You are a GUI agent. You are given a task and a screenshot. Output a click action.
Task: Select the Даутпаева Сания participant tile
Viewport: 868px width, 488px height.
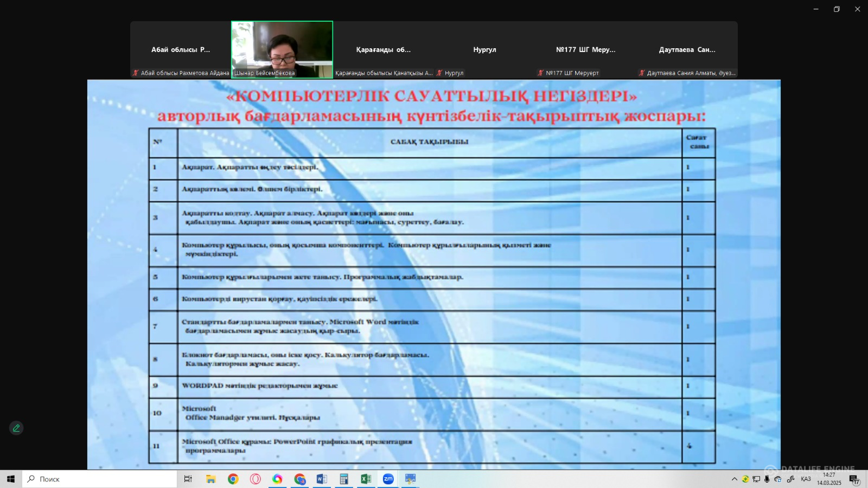click(x=687, y=49)
